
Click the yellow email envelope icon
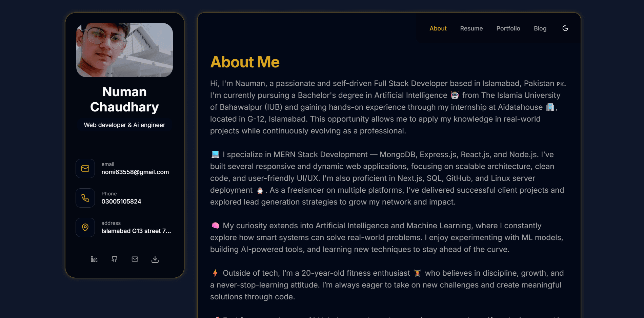point(85,168)
